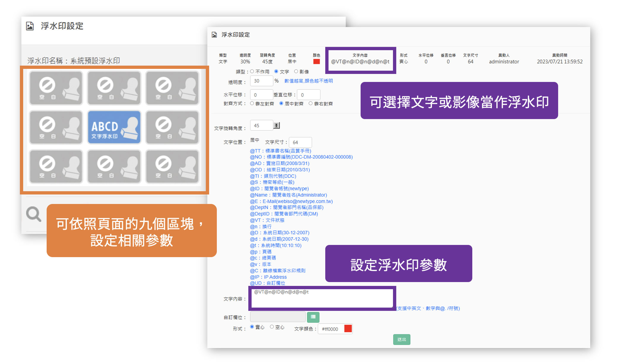Image resolution: width=622 pixels, height=364 pixels.
Task: Click the 透明度 30% summary cell
Action: [245, 62]
